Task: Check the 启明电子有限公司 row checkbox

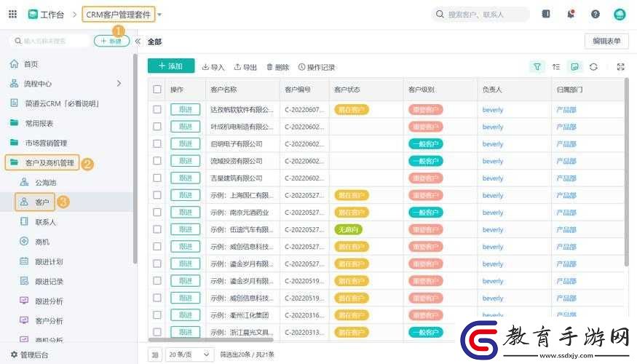Action: [x=157, y=144]
